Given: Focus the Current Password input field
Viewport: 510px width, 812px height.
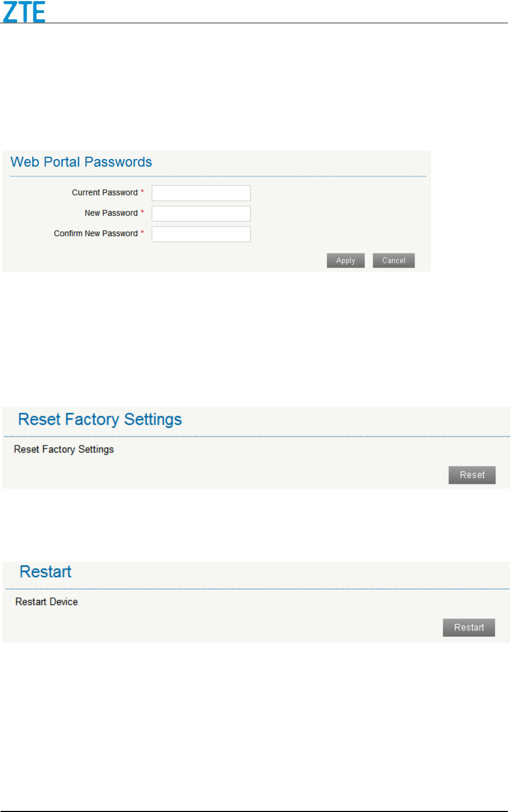Looking at the screenshot, I should pos(201,193).
